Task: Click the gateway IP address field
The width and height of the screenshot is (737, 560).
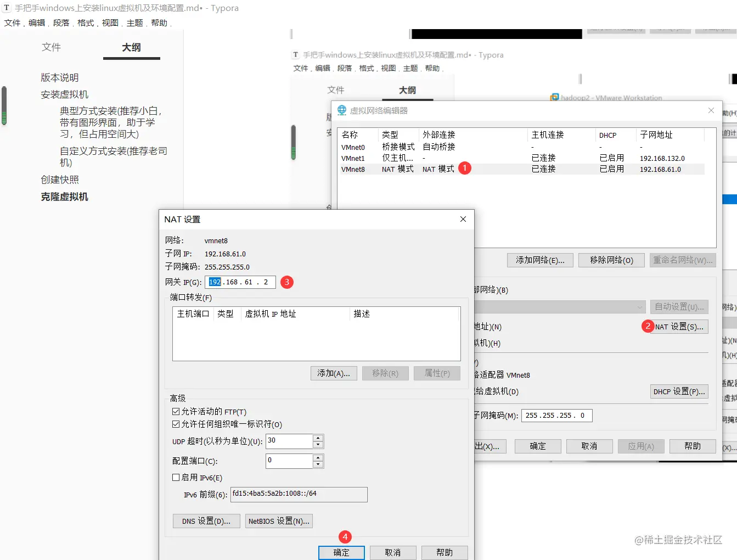Action: click(240, 282)
